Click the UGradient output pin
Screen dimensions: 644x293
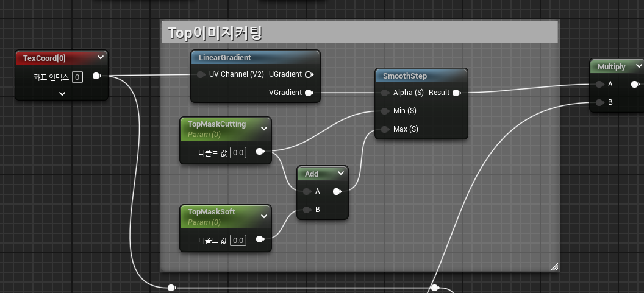point(309,74)
